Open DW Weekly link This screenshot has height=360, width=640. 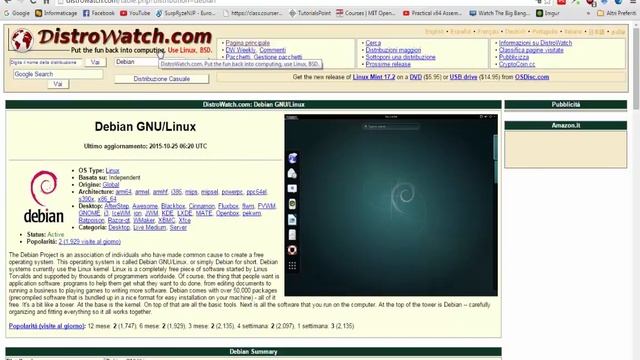coord(240,50)
